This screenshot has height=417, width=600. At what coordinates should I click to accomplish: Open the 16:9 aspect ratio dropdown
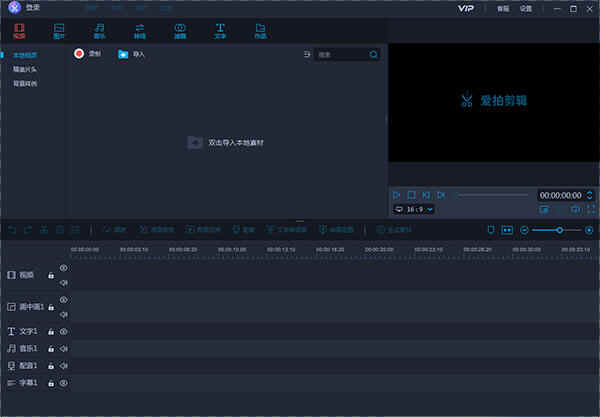pyautogui.click(x=414, y=210)
